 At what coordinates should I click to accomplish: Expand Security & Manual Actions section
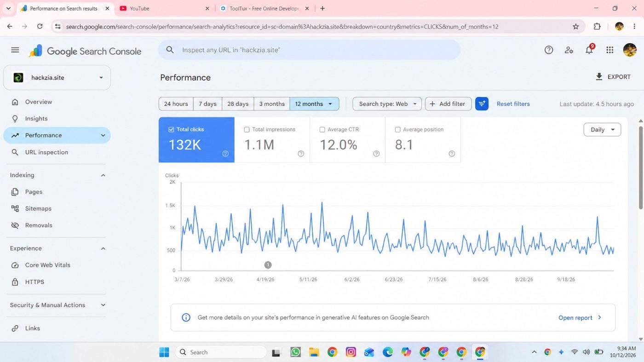103,305
